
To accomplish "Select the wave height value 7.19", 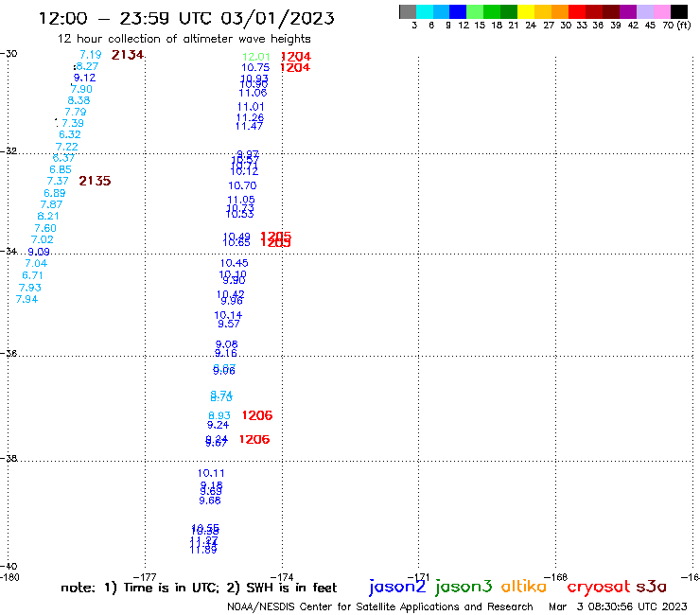I will pos(91,55).
